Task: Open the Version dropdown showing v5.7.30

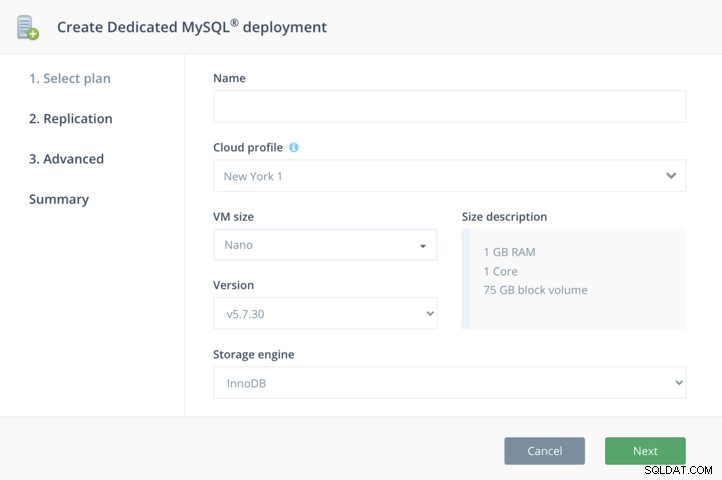Action: coord(325,313)
